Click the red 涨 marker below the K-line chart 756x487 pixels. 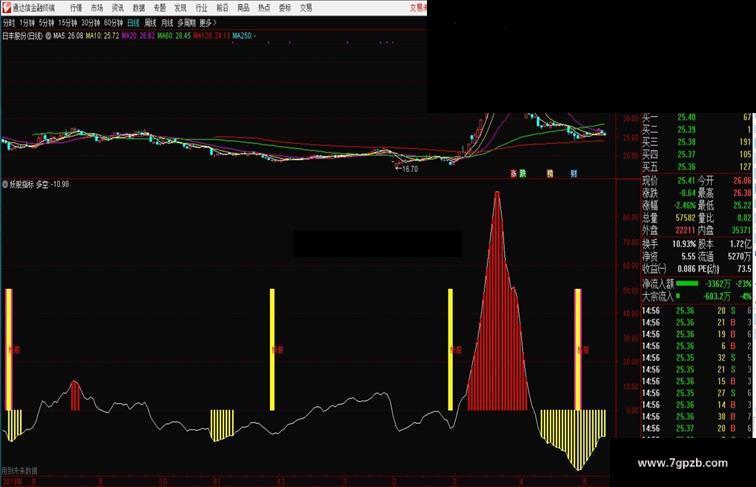pyautogui.click(x=513, y=174)
